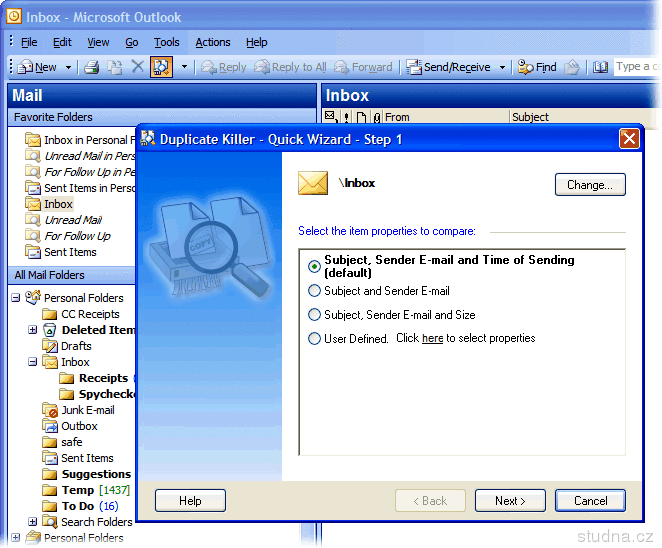
Task: Open the File menu
Action: tap(29, 42)
